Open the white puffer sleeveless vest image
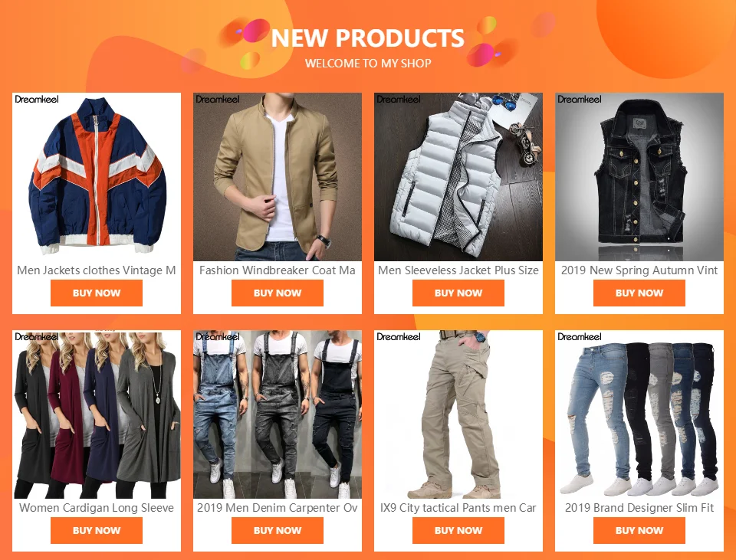This screenshot has height=560, width=736. [458, 177]
